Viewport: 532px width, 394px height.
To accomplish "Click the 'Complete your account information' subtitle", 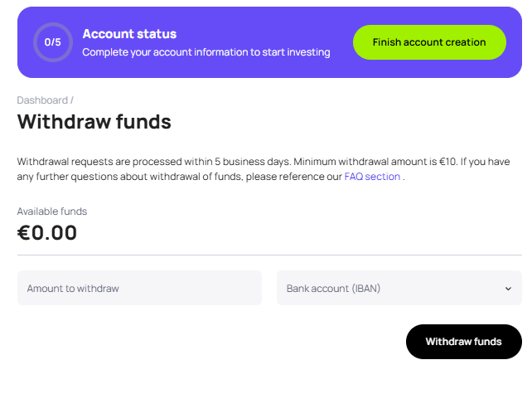I will click(x=206, y=52).
